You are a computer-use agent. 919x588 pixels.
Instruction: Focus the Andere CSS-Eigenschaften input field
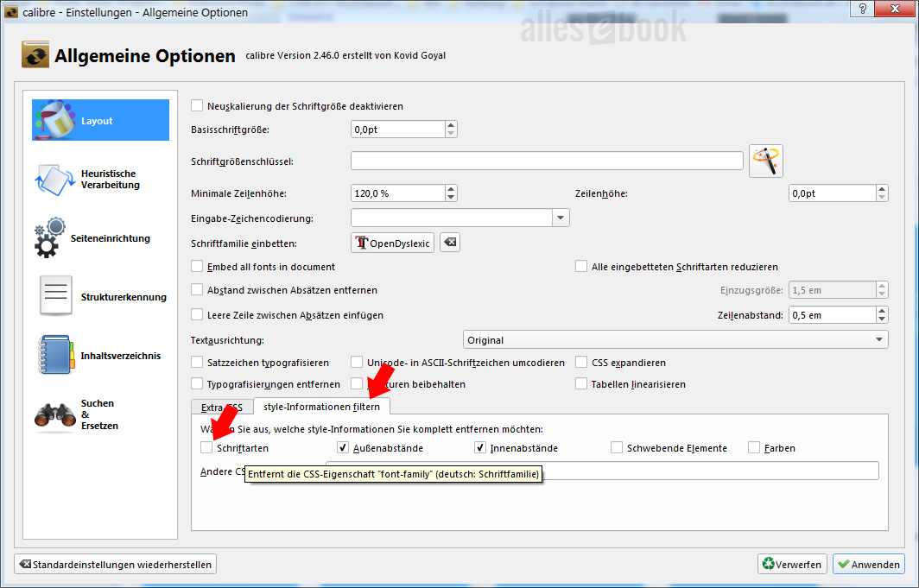(603, 471)
